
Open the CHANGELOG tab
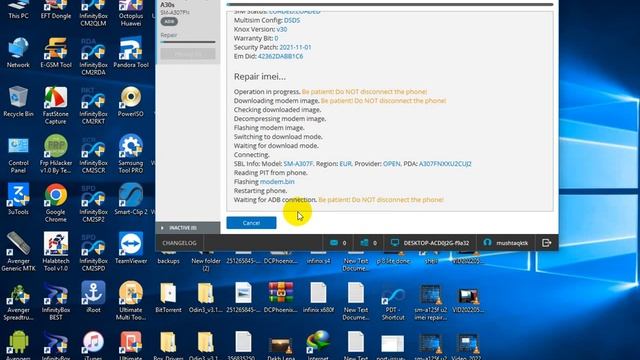click(x=179, y=243)
